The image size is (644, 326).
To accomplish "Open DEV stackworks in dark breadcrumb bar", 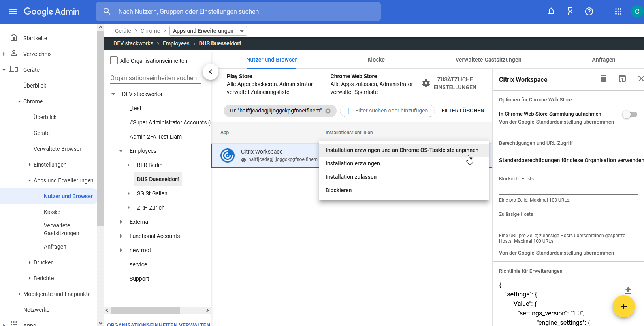I will pyautogui.click(x=133, y=43).
